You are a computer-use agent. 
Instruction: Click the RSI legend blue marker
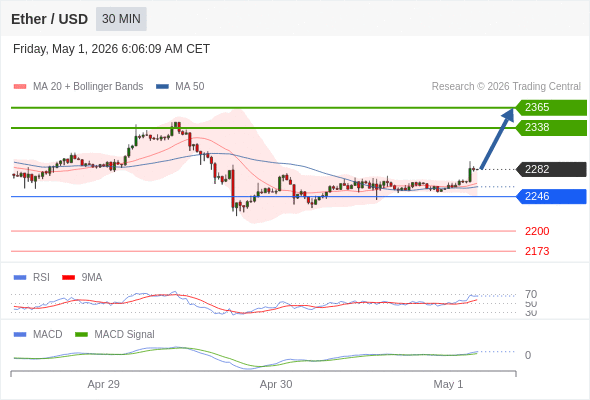point(20,277)
